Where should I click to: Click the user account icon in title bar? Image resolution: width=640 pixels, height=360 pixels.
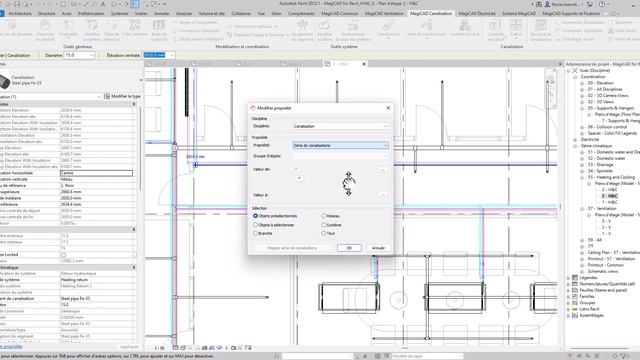pos(548,4)
